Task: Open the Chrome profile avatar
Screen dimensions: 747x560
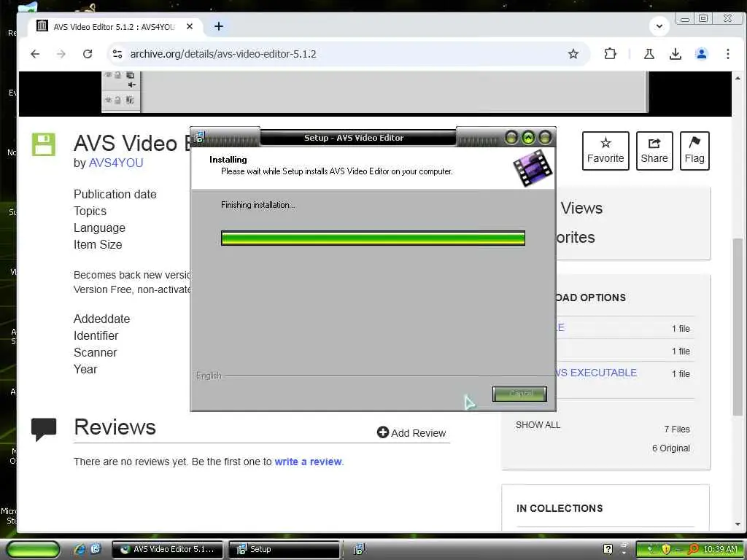Action: tap(701, 54)
